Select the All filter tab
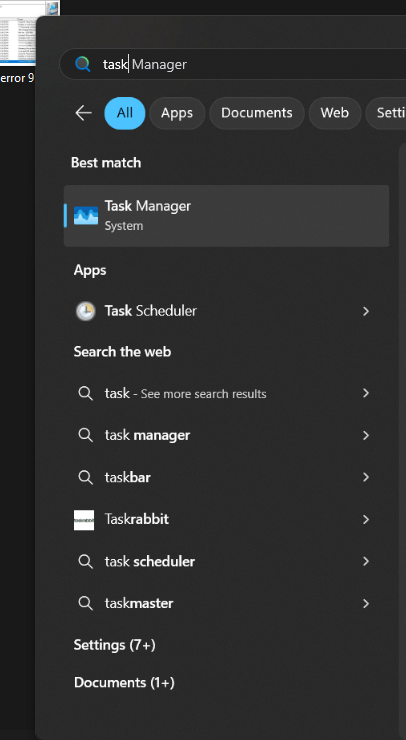The width and height of the screenshot is (406, 740). (x=125, y=113)
